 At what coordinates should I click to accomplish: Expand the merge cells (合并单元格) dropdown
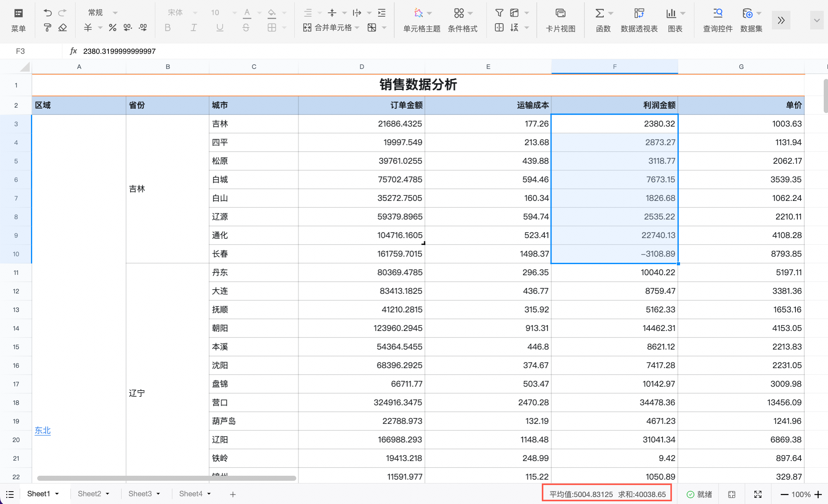tap(357, 28)
